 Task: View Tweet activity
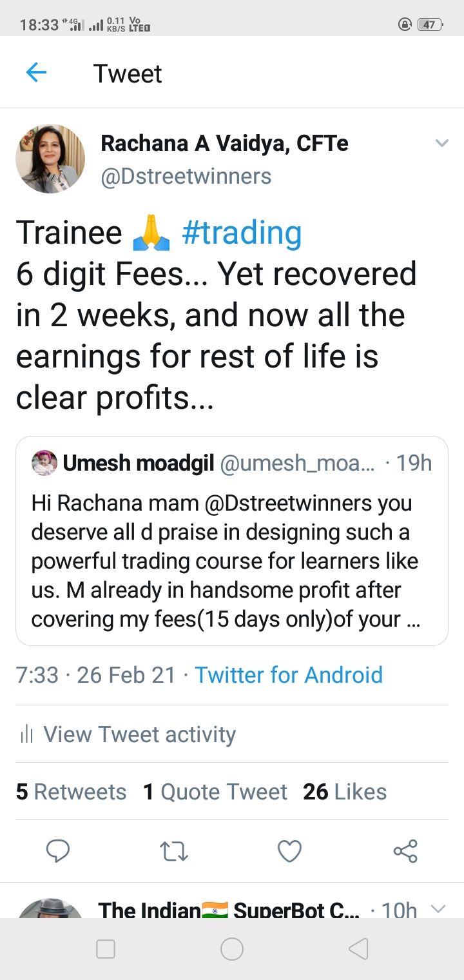click(x=139, y=734)
